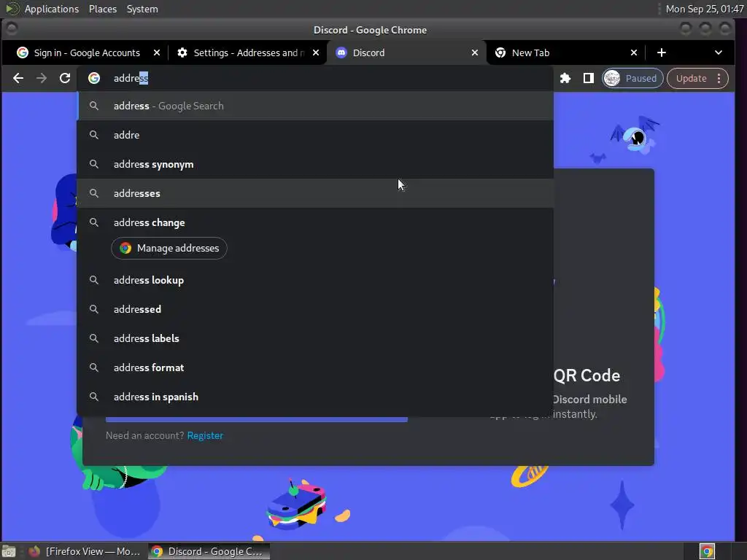Toggle the side panel icon
The image size is (747, 560).
(x=589, y=78)
